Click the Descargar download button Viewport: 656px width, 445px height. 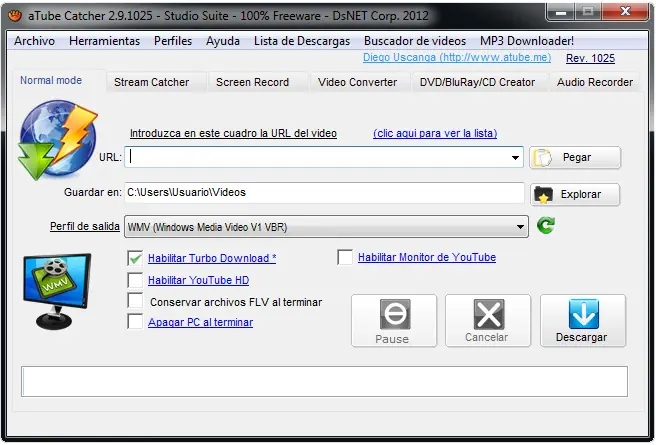point(583,321)
